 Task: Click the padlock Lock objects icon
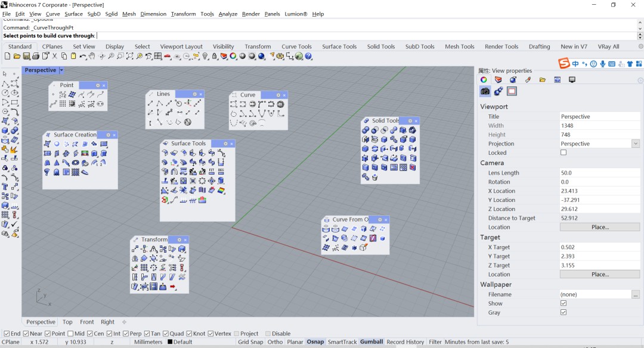pos(215,56)
